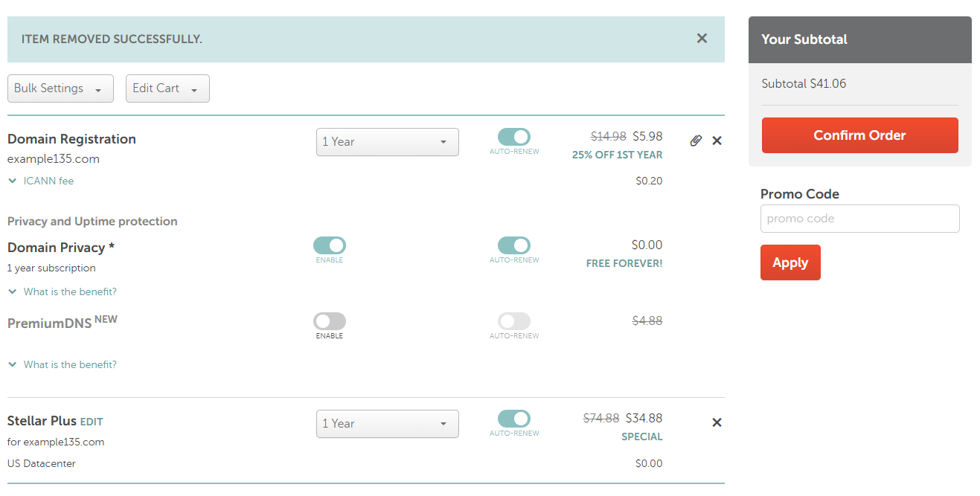Click the Privacy and Uptime protection heading
The width and height of the screenshot is (980, 496).
pyautogui.click(x=92, y=222)
